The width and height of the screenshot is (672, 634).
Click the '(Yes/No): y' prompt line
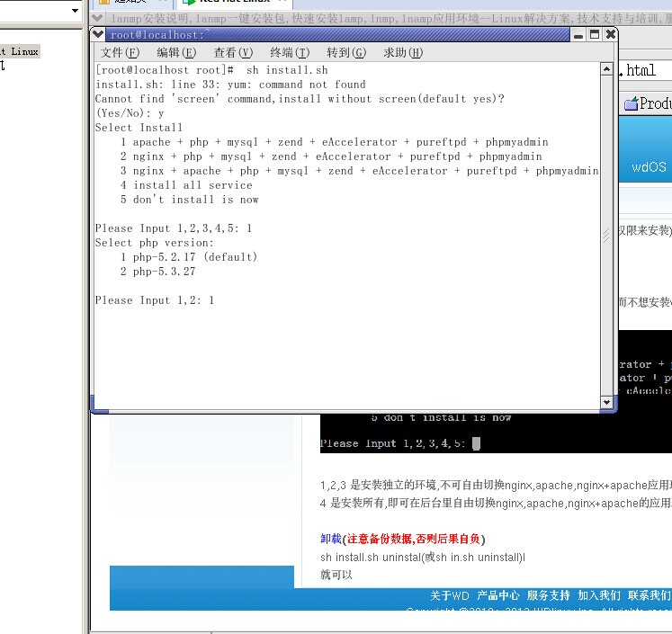point(130,113)
